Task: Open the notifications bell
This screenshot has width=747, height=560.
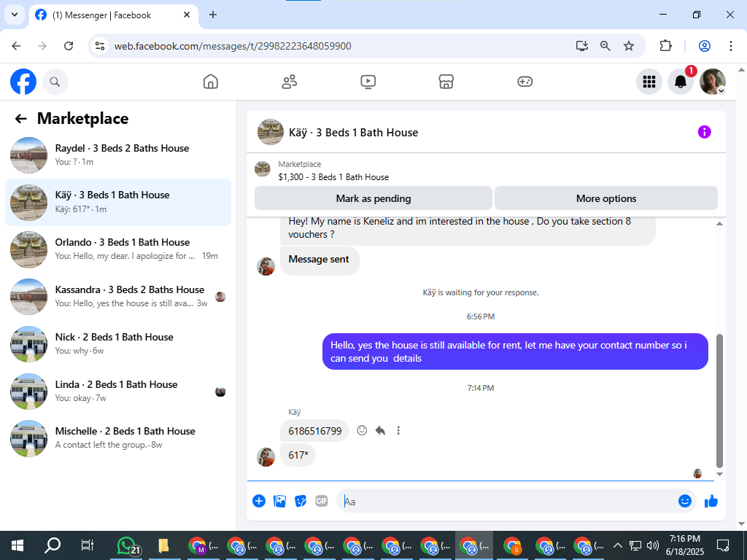Action: pos(681,82)
